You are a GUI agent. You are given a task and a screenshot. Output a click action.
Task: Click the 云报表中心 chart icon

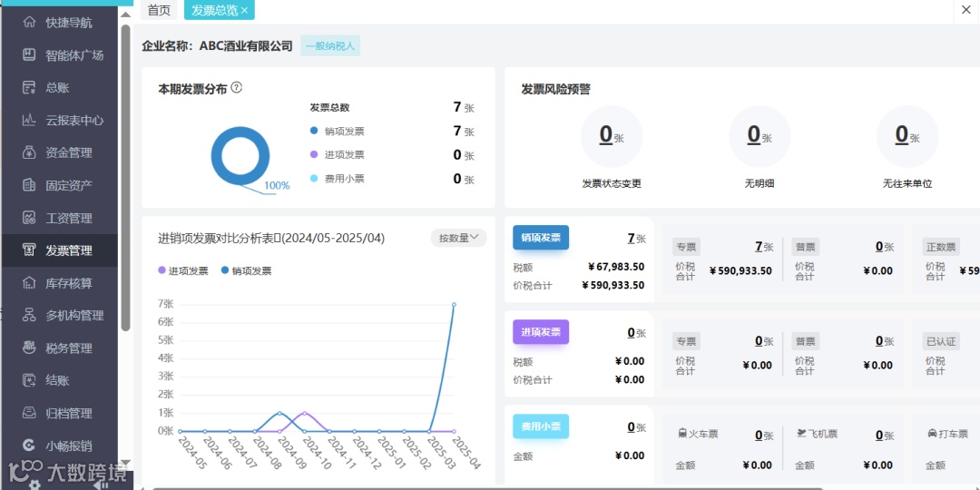point(29,120)
